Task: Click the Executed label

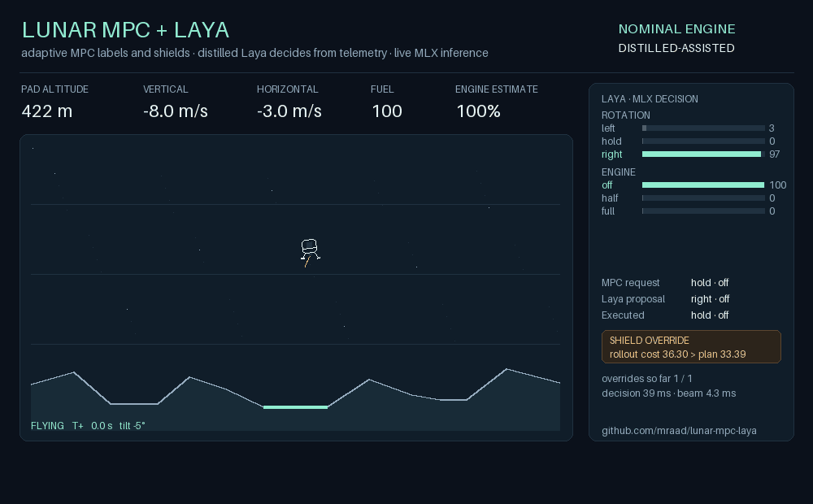Action: [623, 315]
